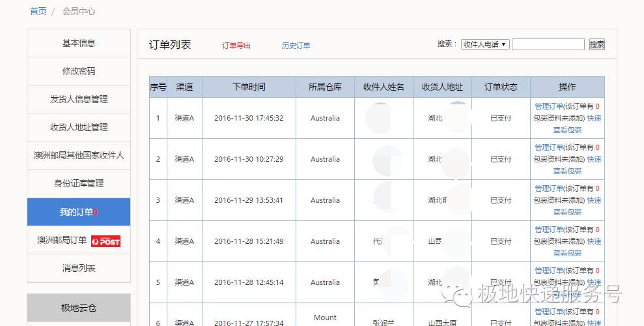The height and width of the screenshot is (326, 644).
Task: Click 管理订单 link for order 3
Action: click(x=549, y=188)
